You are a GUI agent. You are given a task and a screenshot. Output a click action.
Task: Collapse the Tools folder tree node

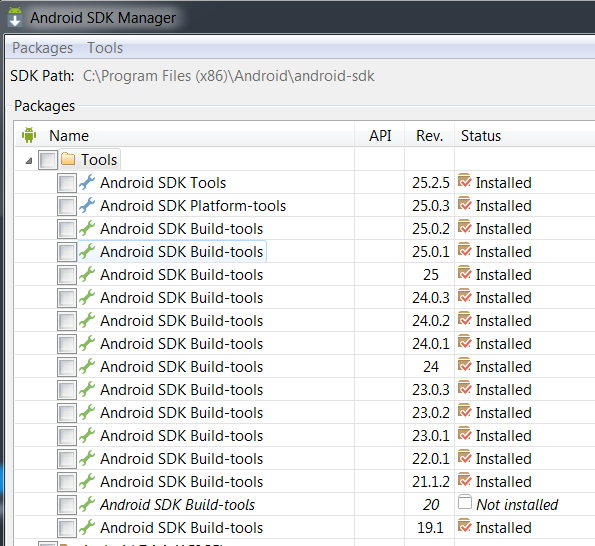point(29,161)
